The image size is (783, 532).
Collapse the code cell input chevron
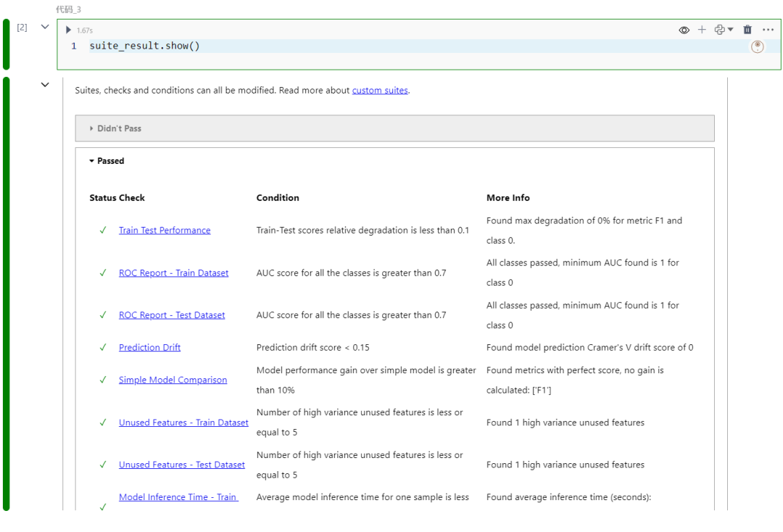coord(45,27)
